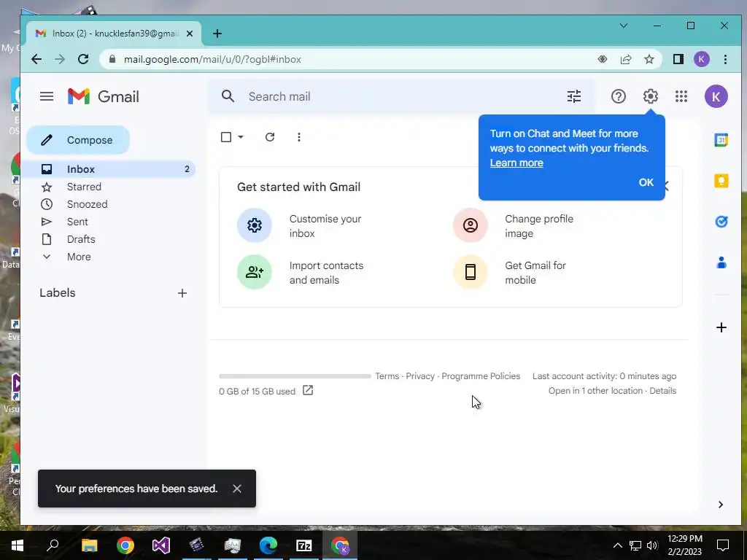Screen dimensions: 747x560
Task: Open the select dropdown arrow beside the checkbox
Action: click(241, 137)
